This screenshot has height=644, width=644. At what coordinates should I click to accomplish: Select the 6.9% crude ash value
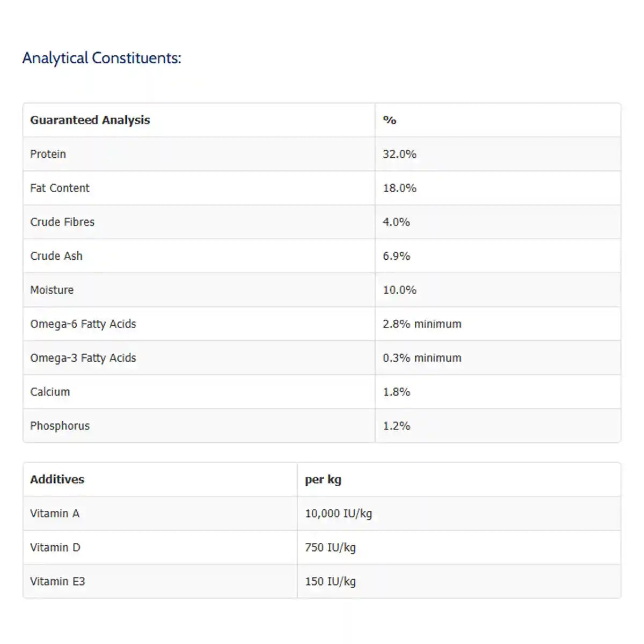pos(396,256)
